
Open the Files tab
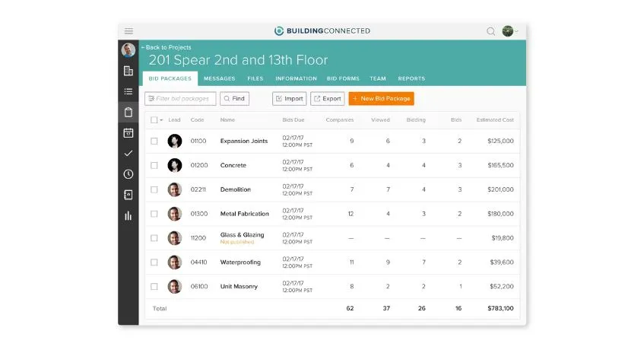[255, 78]
